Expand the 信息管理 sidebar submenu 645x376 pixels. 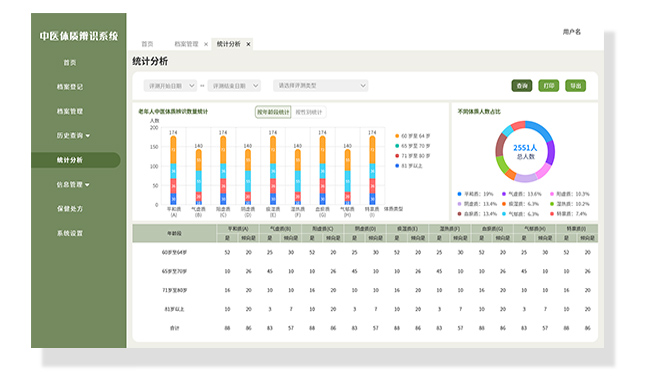coord(73,184)
